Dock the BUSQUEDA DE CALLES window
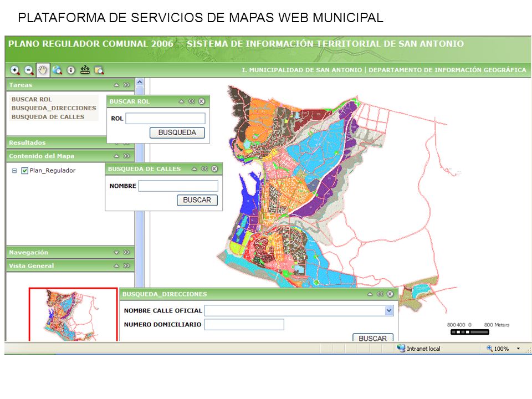The height and width of the screenshot is (399, 532). tap(204, 168)
